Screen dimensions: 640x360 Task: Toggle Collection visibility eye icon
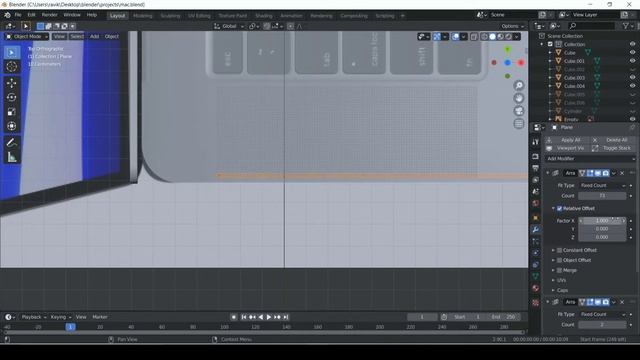632,44
